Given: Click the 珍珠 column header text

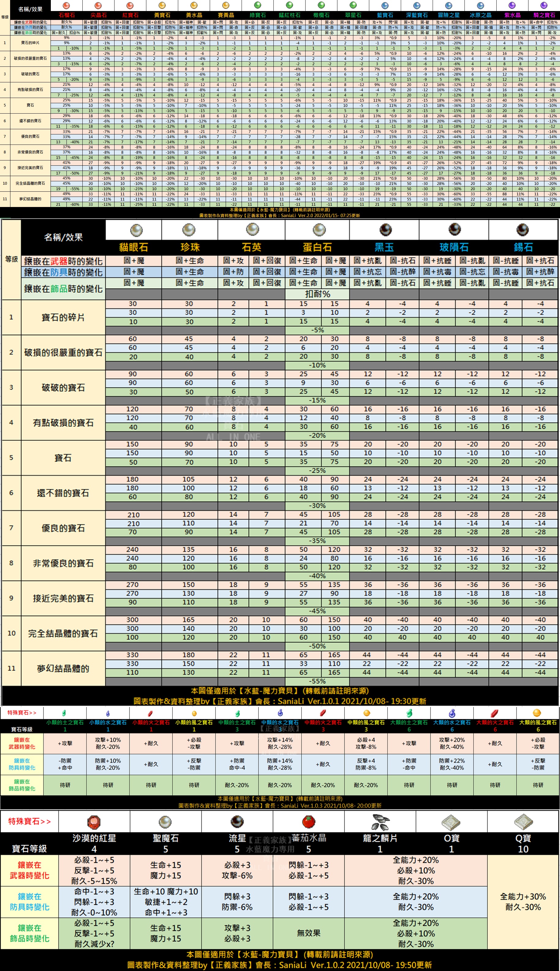Looking at the screenshot, I should pyautogui.click(x=190, y=247).
